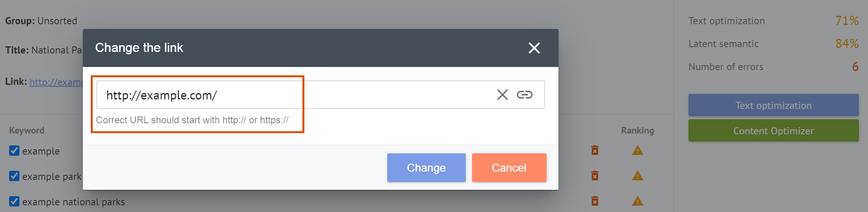Click the ranking warning icon for 'example'
This screenshot has height=212, width=868.
tap(637, 151)
